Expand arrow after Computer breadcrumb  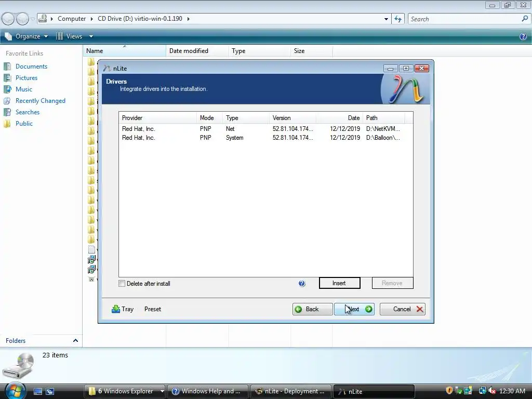click(92, 19)
